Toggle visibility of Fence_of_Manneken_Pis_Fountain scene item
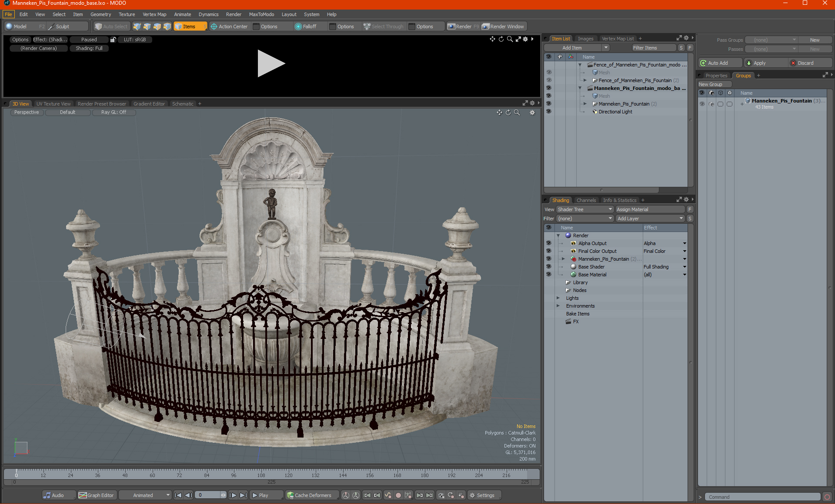Image resolution: width=835 pixels, height=504 pixels. pos(548,80)
